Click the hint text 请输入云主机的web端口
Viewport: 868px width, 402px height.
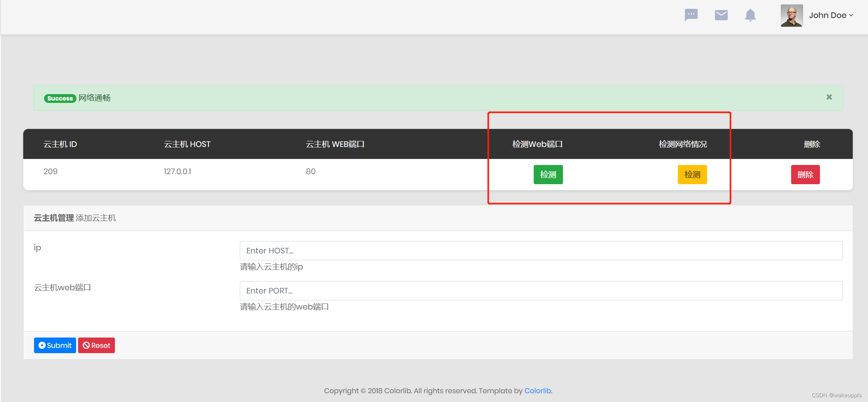(284, 307)
